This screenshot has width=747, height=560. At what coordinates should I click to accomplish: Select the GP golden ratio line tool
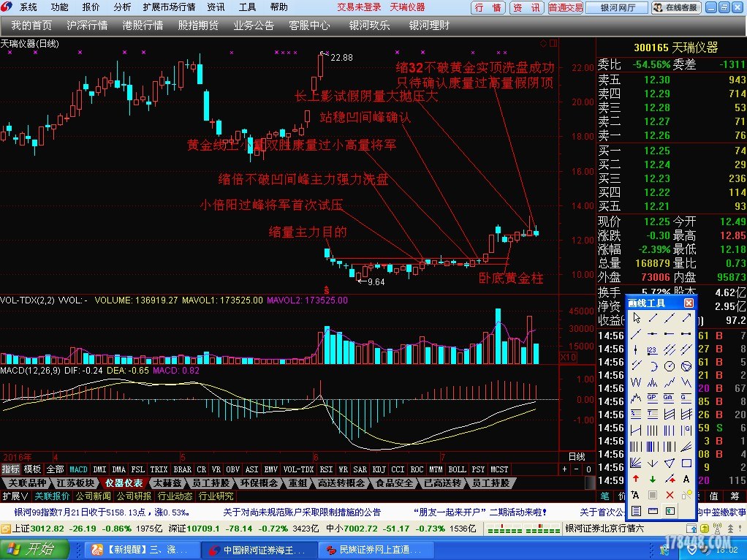[x=653, y=398]
